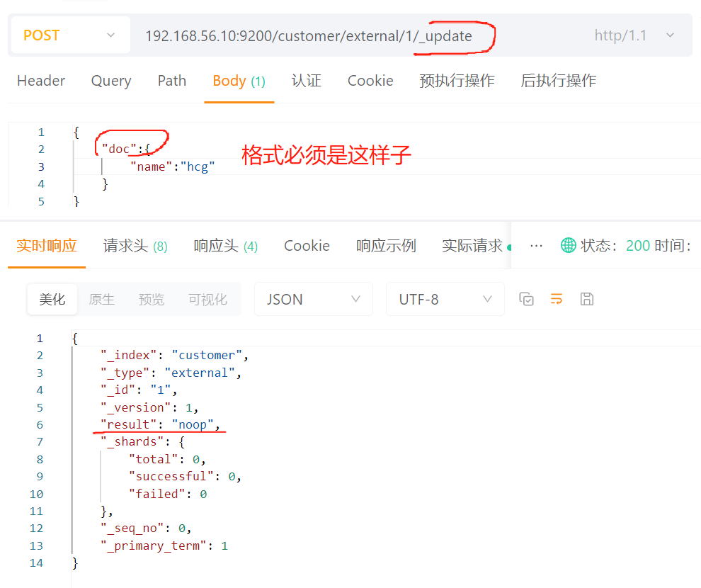Click the "_seq_no": 0 response line
701x588 pixels.
[x=146, y=528]
